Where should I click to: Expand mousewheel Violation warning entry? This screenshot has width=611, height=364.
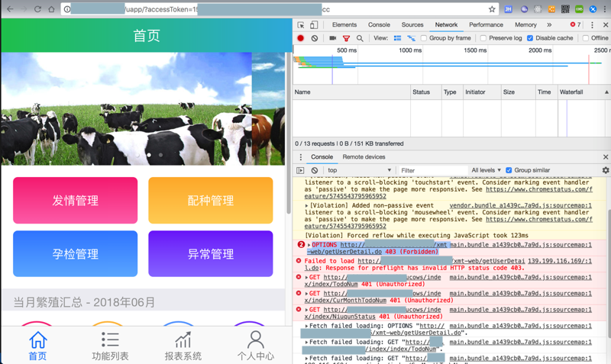point(307,205)
